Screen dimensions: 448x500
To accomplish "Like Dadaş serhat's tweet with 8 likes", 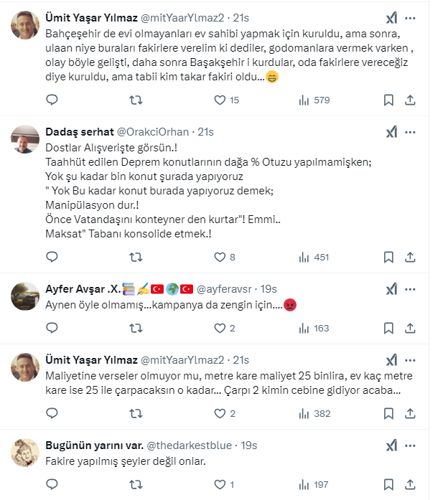I will [x=220, y=257].
